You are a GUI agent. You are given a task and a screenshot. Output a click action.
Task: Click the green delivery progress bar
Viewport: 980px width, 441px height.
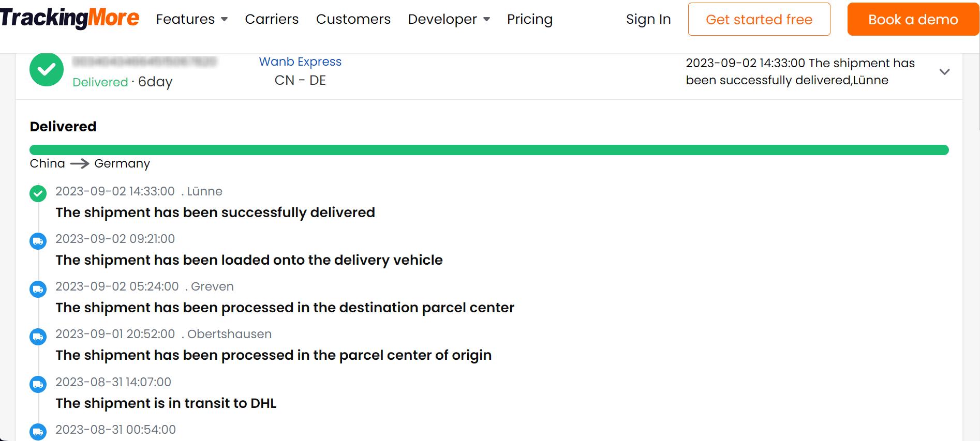click(489, 150)
